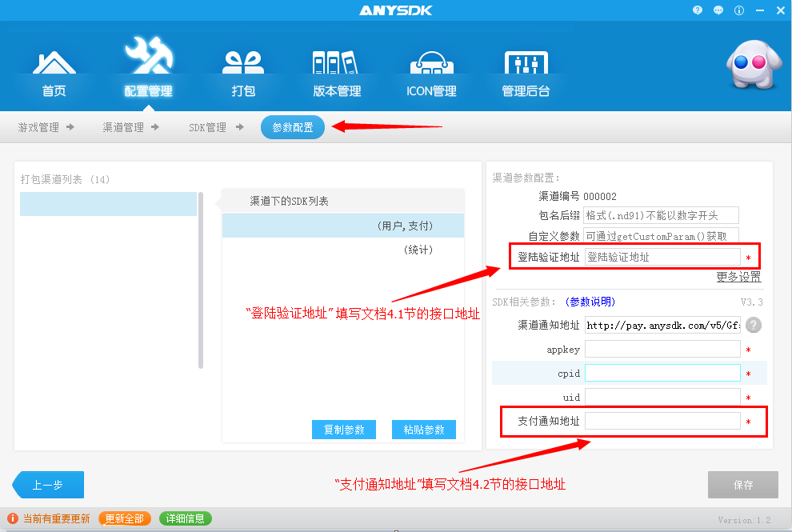Minimize the AnySDK window
This screenshot has width=792, height=532.
(x=760, y=10)
